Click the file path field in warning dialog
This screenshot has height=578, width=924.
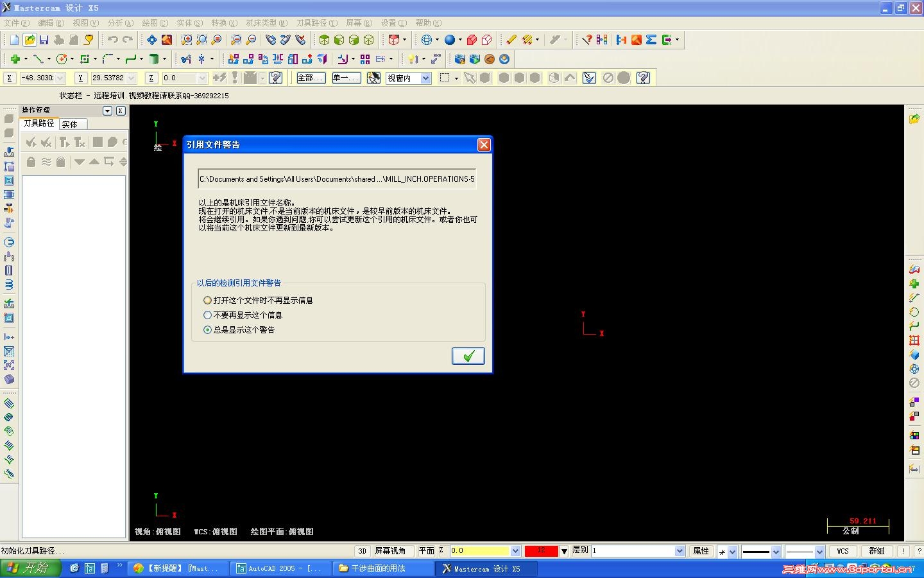(337, 179)
